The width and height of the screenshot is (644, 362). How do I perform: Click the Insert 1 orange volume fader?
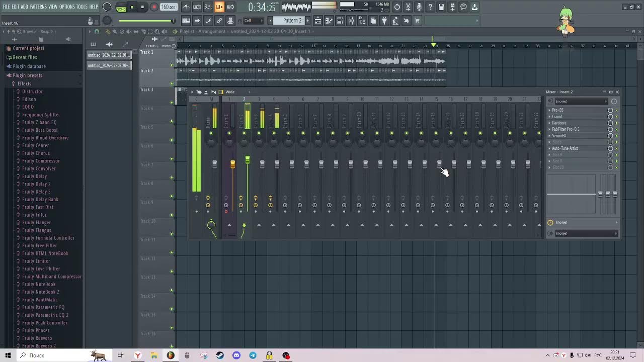click(232, 164)
